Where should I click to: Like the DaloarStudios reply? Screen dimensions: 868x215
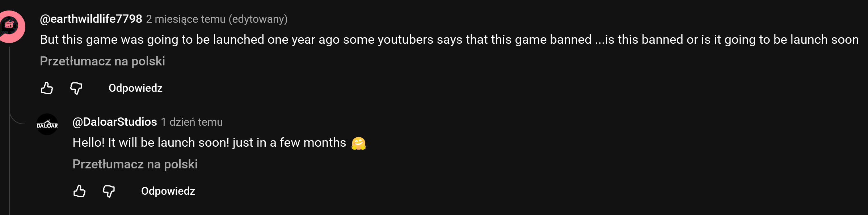pos(80,191)
